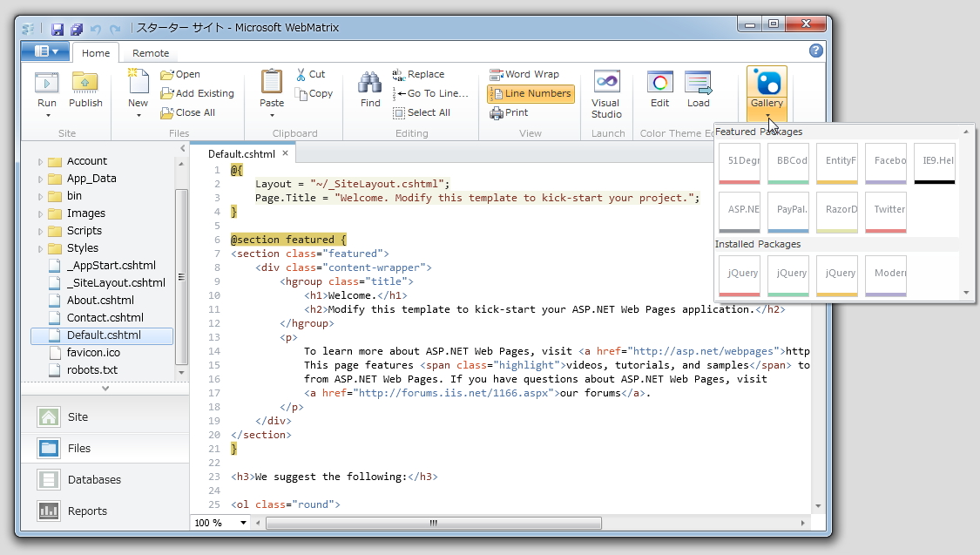This screenshot has width=980, height=555.
Task: Toggle Word Wrap
Action: click(x=524, y=74)
